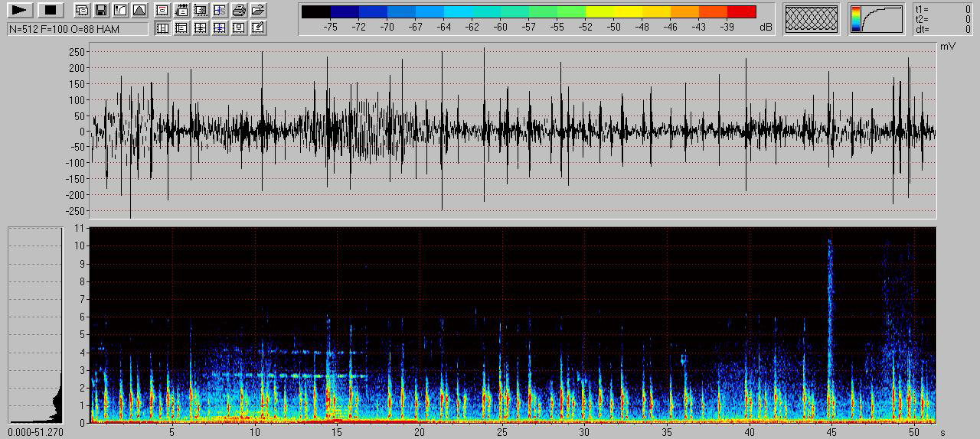
Task: Click the bell-shaped window function icon
Action: (139, 10)
